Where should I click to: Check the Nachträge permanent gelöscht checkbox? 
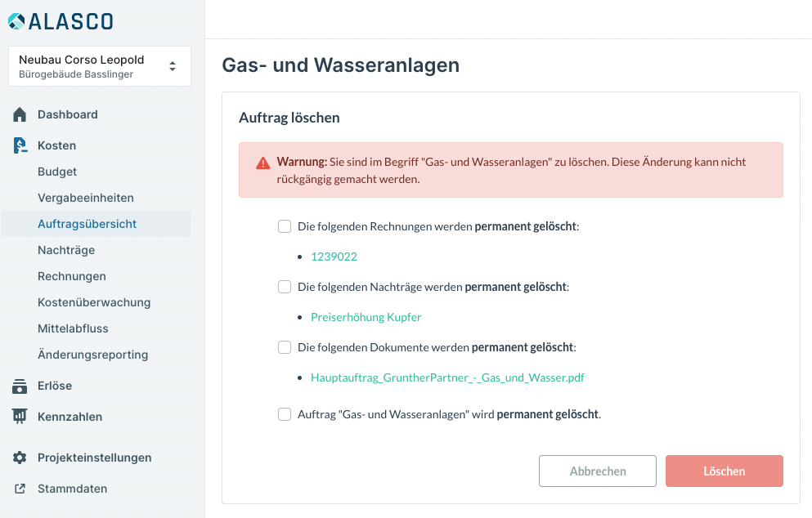point(285,287)
